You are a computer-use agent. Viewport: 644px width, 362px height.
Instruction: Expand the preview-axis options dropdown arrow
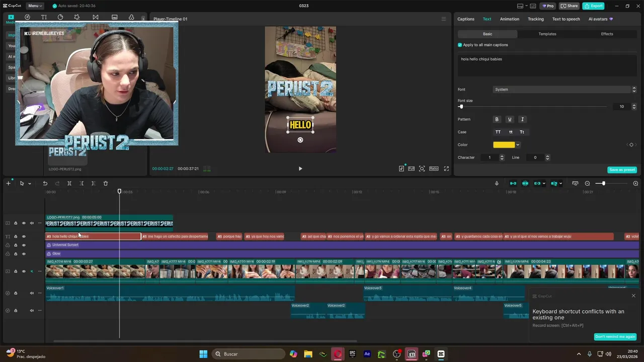pyautogui.click(x=560, y=184)
